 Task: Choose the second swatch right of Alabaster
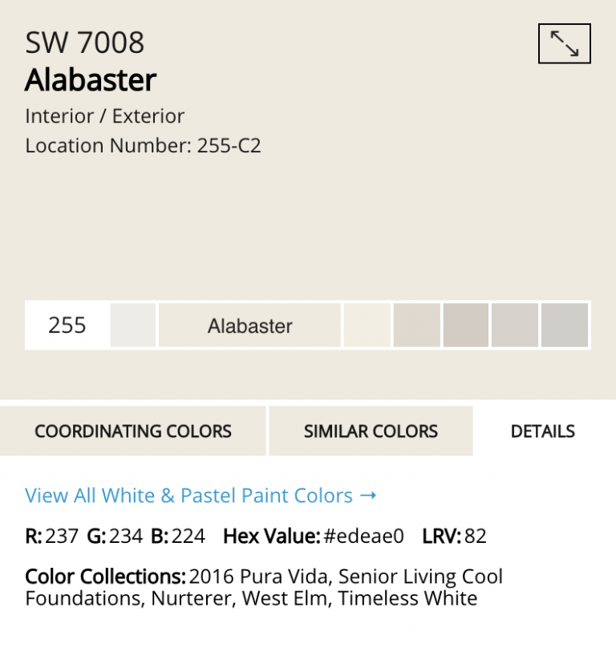416,326
